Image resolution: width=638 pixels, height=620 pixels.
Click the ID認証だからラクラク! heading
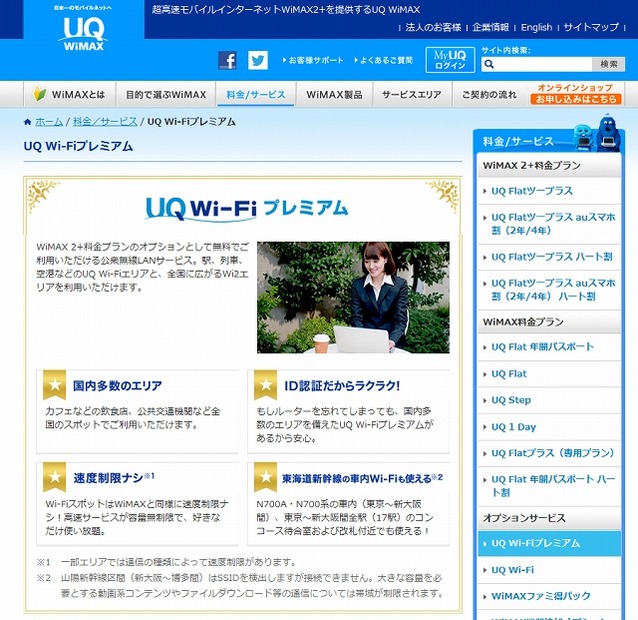(342, 385)
